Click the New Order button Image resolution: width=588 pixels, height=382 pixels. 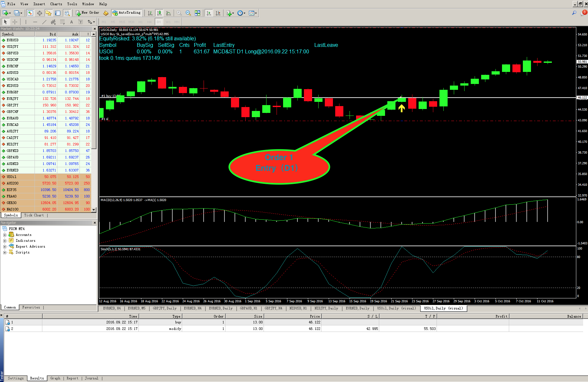click(x=87, y=13)
